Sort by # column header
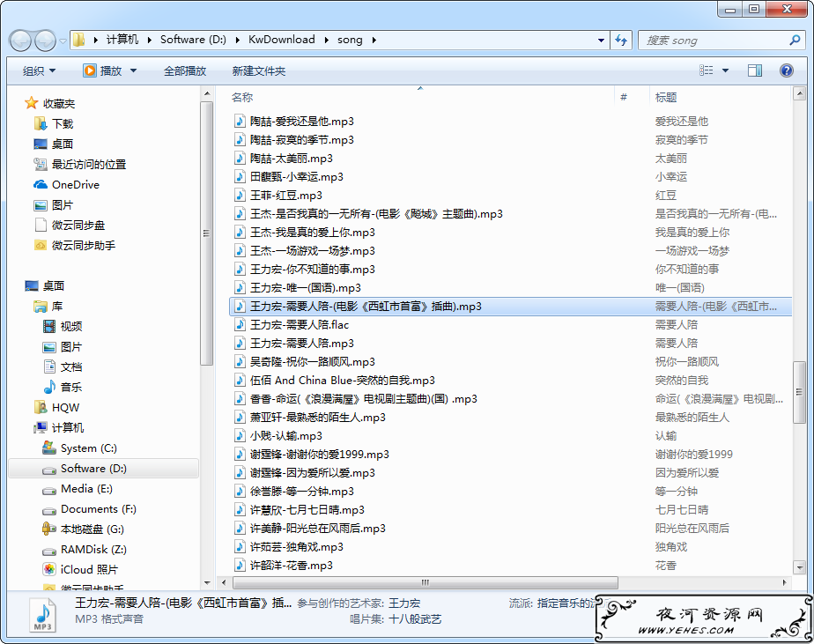Image resolution: width=814 pixels, height=644 pixels. [624, 97]
